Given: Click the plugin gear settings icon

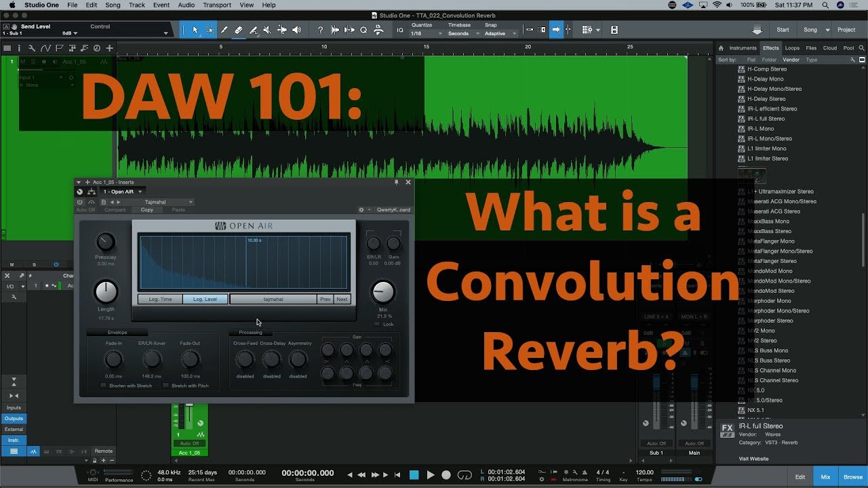Looking at the screenshot, I should 361,210.
